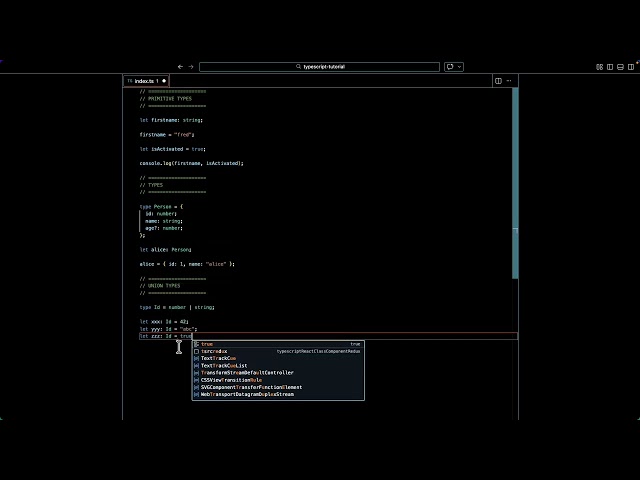Click the 'alice = { id: 1, name' line

pyautogui.click(x=187, y=264)
